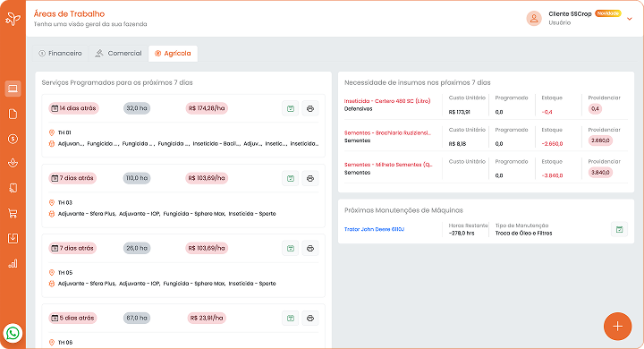The image size is (644, 349).
Task: Click the 14 dias atrás date badge
Action: (x=73, y=108)
